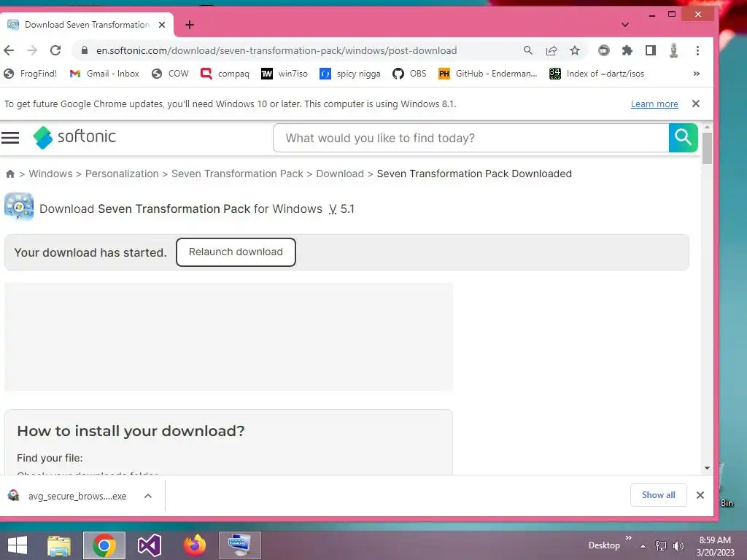Expand avg_secure_brows download options chevron
747x560 pixels.
point(148,496)
